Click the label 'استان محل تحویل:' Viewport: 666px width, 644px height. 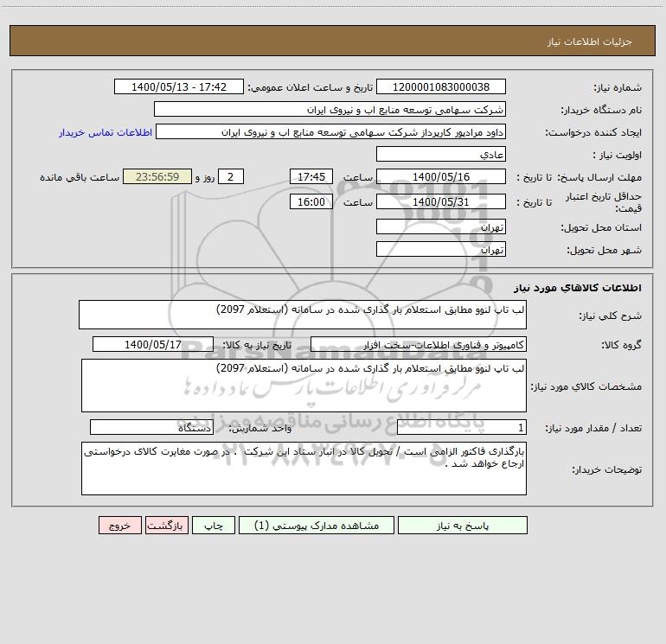coord(601,228)
